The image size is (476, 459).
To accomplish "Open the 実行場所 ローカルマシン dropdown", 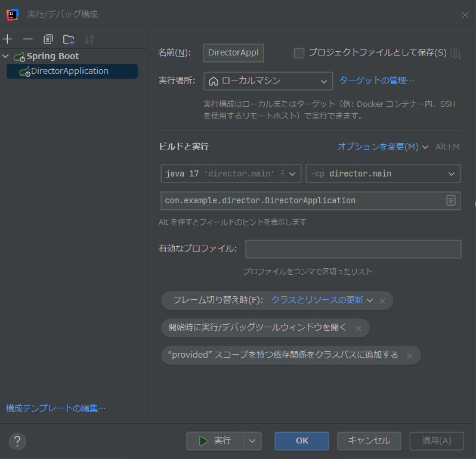I will point(268,80).
